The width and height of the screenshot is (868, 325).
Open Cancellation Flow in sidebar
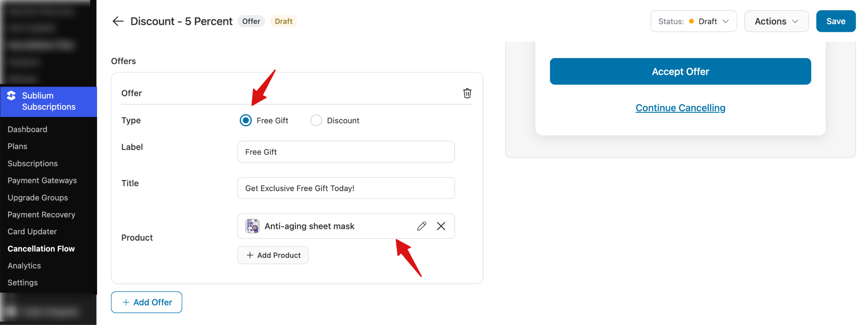41,249
